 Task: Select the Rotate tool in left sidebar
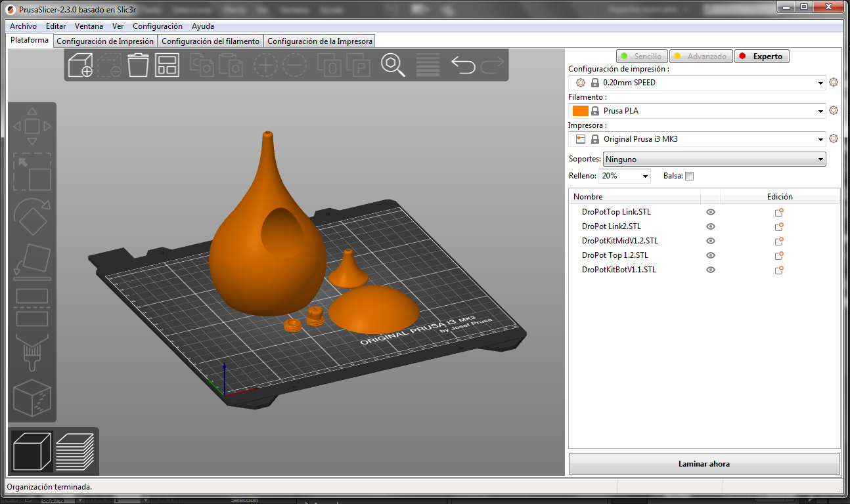32,217
